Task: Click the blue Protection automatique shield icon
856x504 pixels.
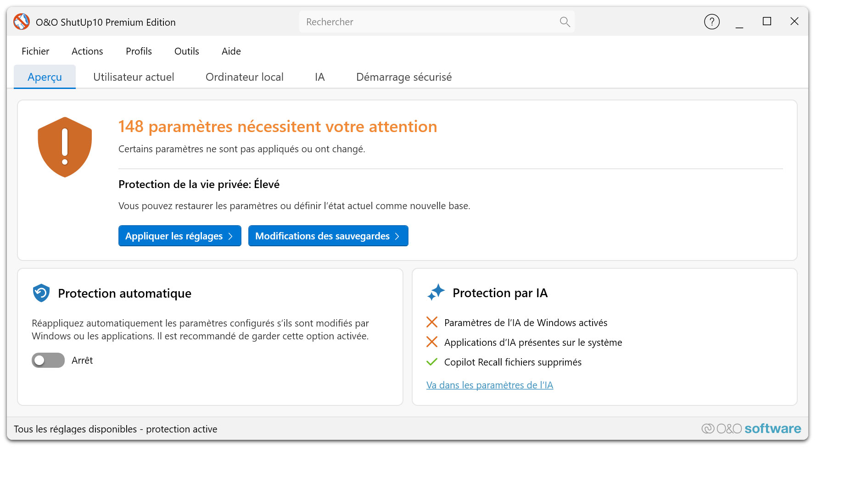Action: pos(41,293)
